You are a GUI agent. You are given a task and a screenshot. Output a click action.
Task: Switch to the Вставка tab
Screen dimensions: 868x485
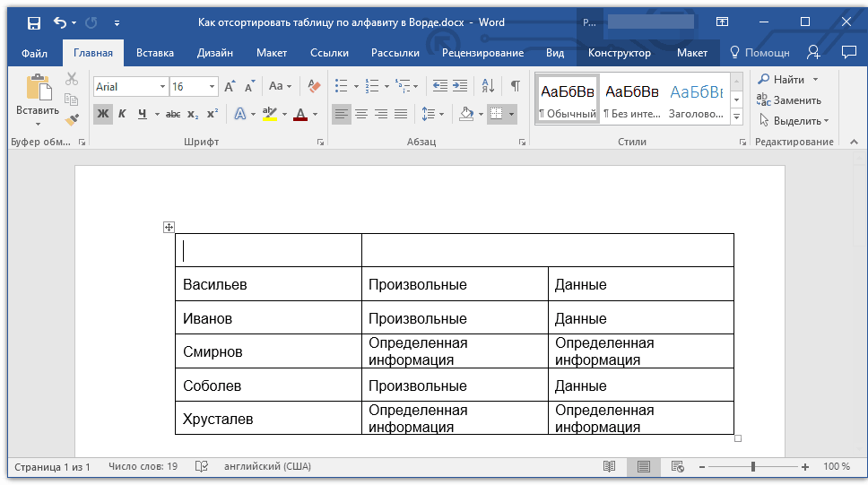tap(155, 53)
